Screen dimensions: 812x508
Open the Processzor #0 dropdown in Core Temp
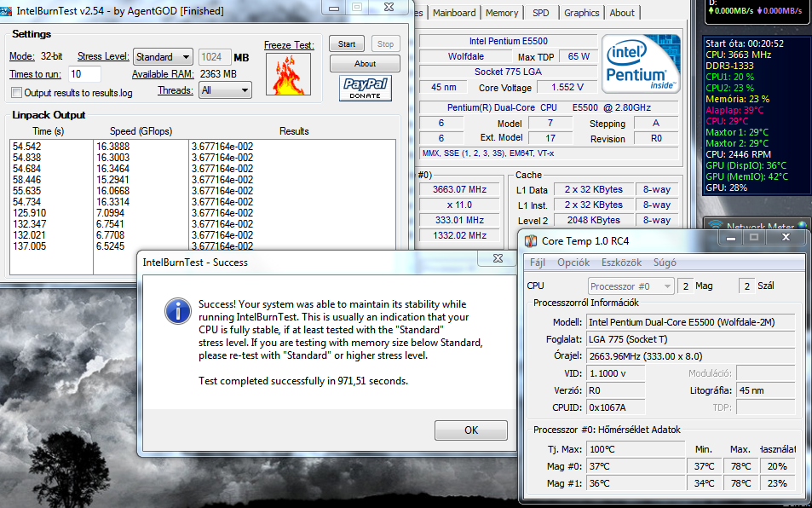(x=631, y=286)
